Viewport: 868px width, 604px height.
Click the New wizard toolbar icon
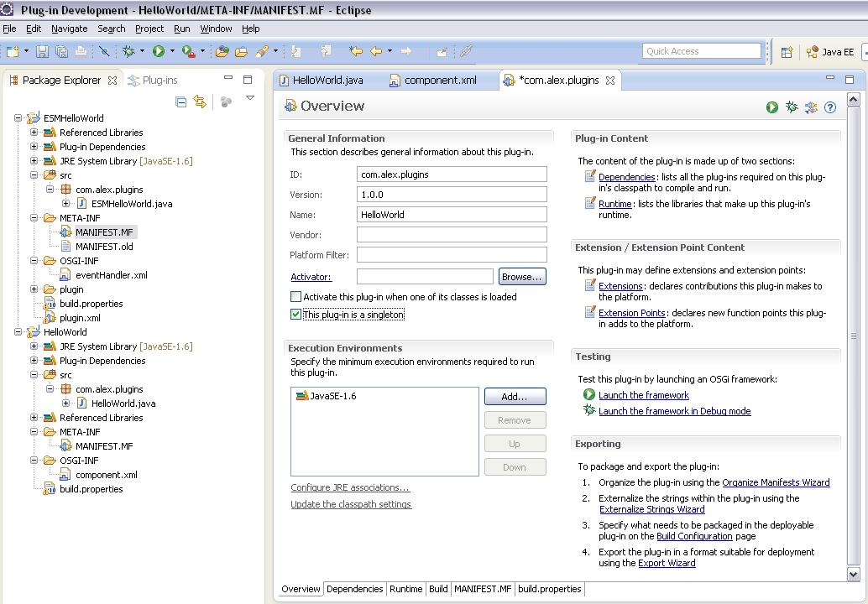point(13,51)
